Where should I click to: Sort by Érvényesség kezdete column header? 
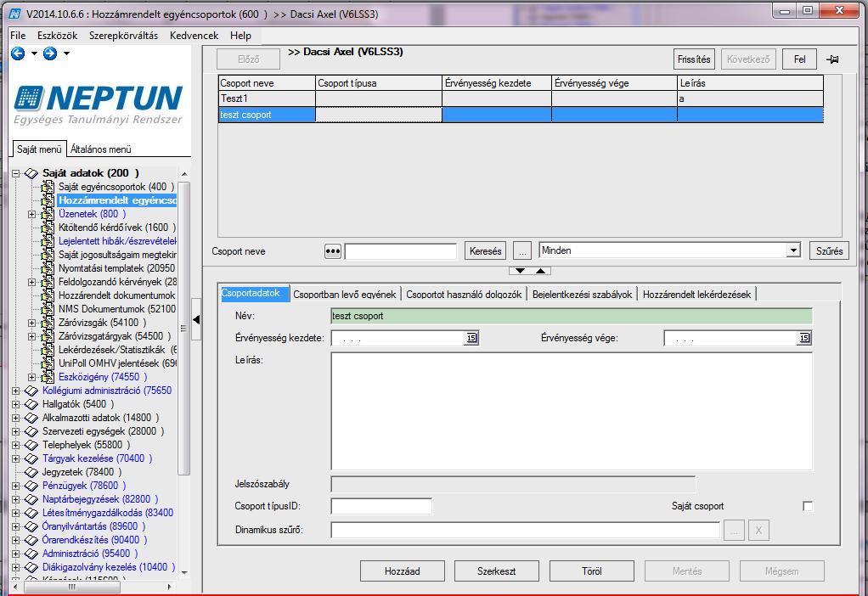tap(497, 83)
